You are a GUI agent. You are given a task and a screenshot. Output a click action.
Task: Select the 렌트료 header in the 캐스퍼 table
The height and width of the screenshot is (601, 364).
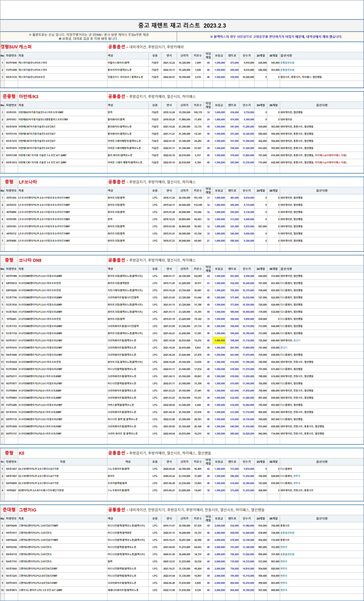[232, 56]
